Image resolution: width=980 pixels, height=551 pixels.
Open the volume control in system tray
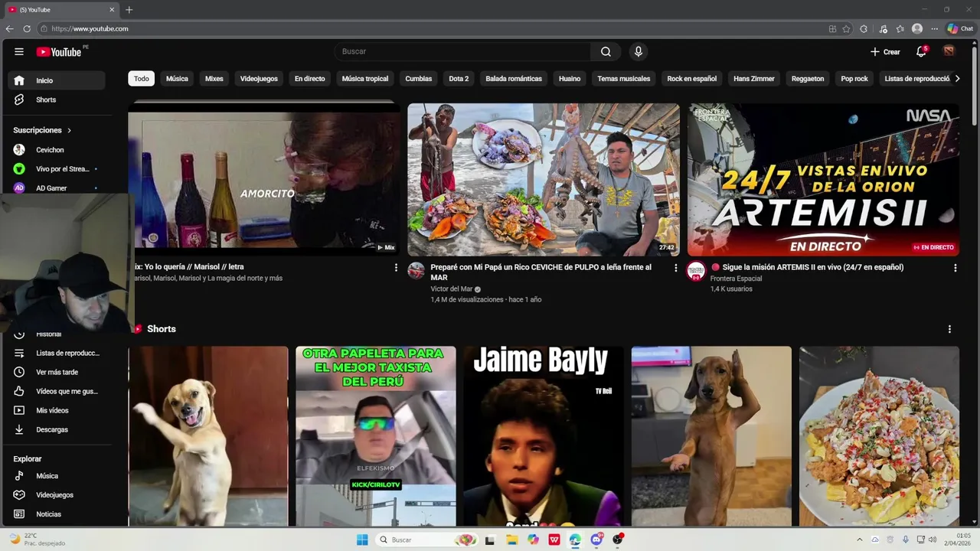[x=933, y=540]
